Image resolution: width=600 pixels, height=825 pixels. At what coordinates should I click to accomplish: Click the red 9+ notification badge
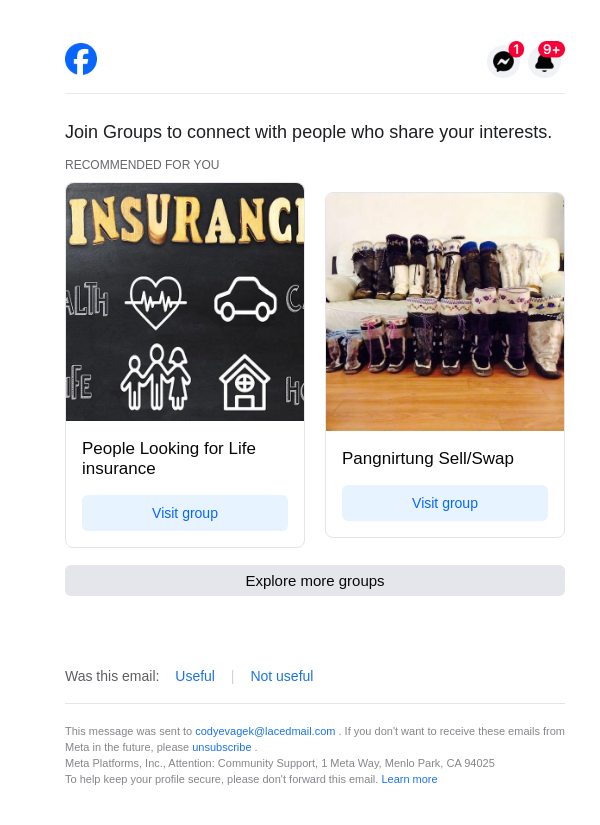[551, 49]
